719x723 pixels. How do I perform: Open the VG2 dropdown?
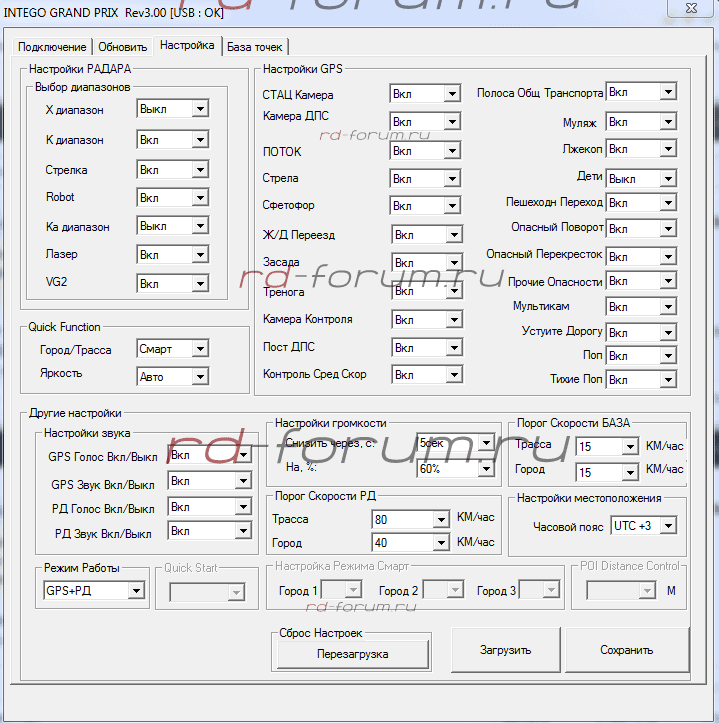(173, 284)
